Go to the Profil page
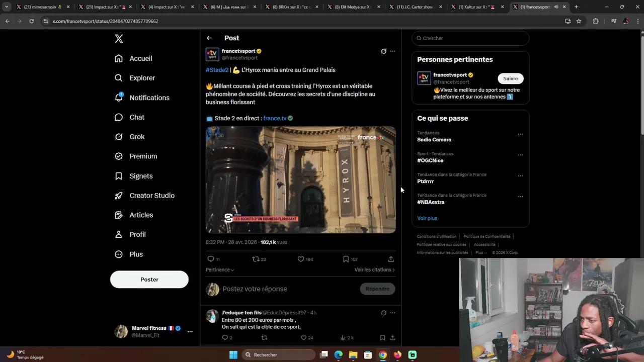 click(x=130, y=235)
